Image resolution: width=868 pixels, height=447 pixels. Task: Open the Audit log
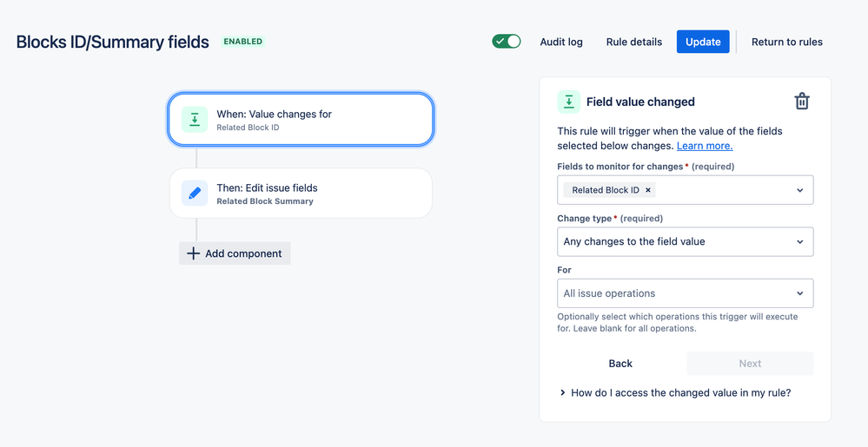pyautogui.click(x=561, y=42)
